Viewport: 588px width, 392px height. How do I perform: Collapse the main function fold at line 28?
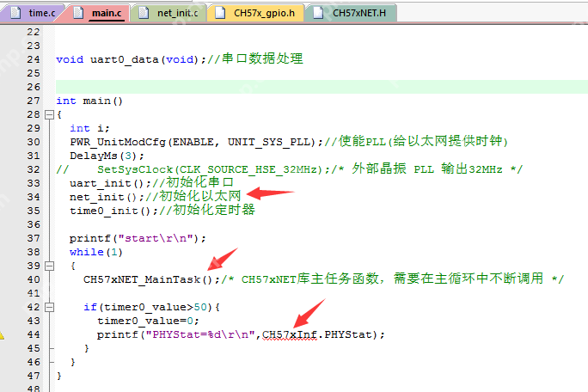click(x=50, y=115)
